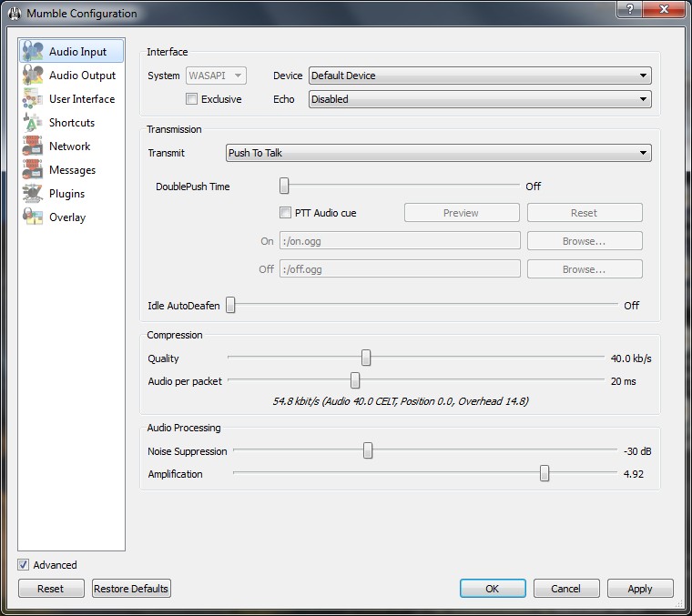The width and height of the screenshot is (692, 616).
Task: Click the Overlay icon in sidebar
Action: (33, 217)
